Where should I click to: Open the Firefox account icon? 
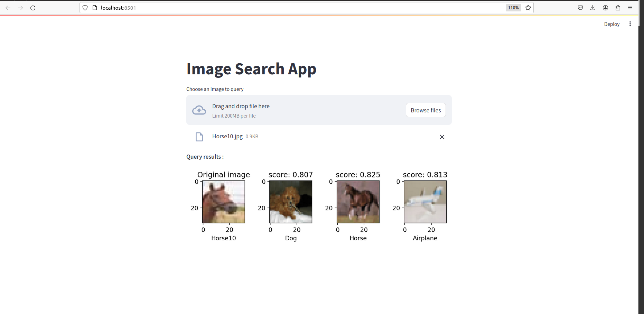click(x=605, y=8)
